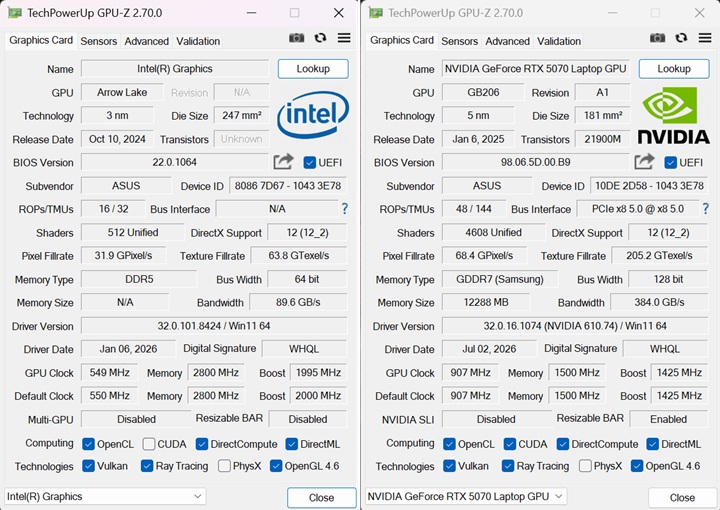Switch to Validation tab in Intel window
Viewport: 720px width, 510px height.
point(198,41)
